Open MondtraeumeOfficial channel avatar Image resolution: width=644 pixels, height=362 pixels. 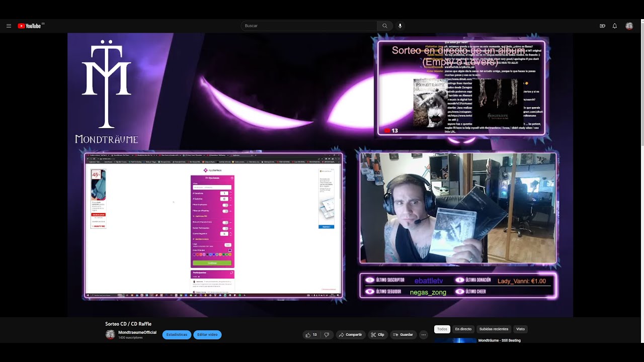point(110,335)
